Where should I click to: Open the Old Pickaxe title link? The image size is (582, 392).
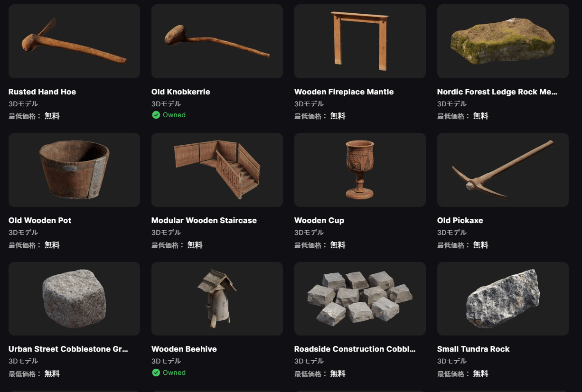tap(460, 220)
